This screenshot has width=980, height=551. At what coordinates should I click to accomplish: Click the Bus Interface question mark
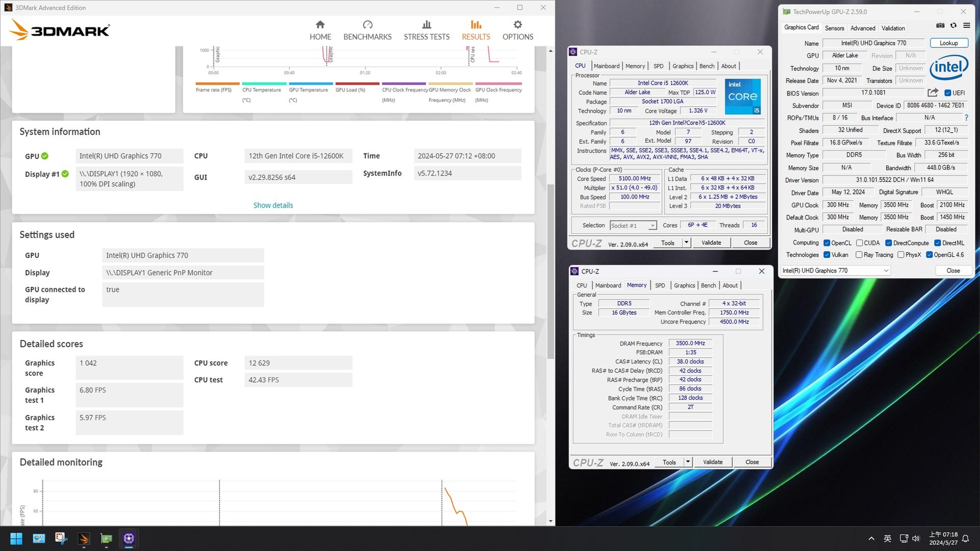coord(966,117)
